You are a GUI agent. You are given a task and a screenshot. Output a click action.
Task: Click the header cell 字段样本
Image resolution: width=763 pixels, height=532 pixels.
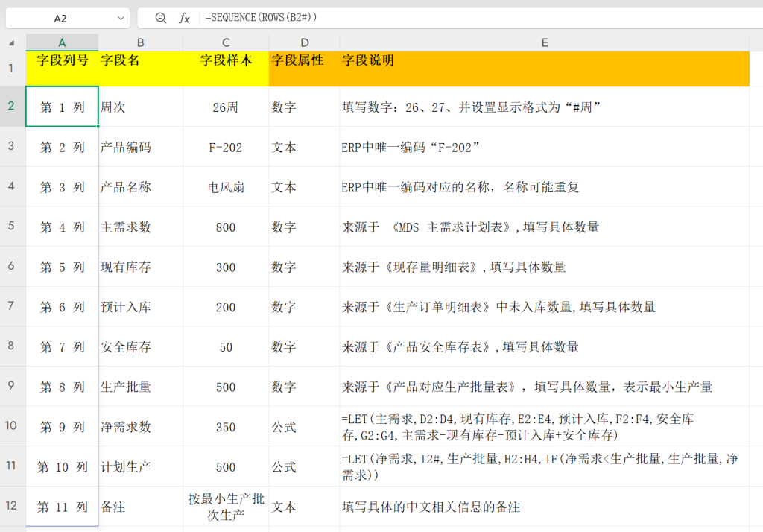pyautogui.click(x=226, y=68)
